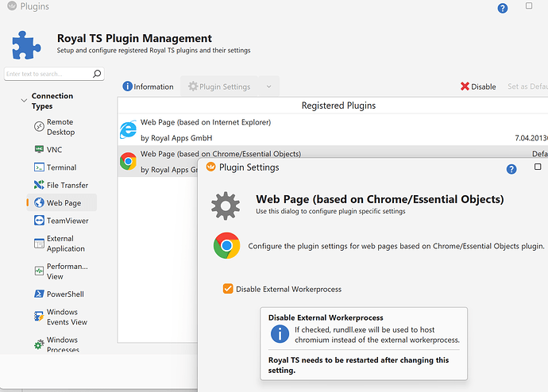Viewport: 548px width, 392px height.
Task: Click the Performance View icon
Action: 39,271
